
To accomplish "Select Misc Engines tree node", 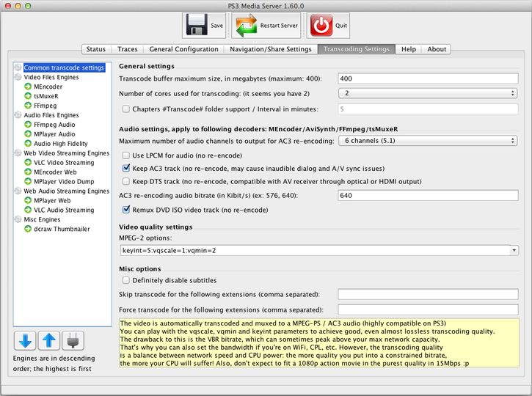I will (x=42, y=219).
